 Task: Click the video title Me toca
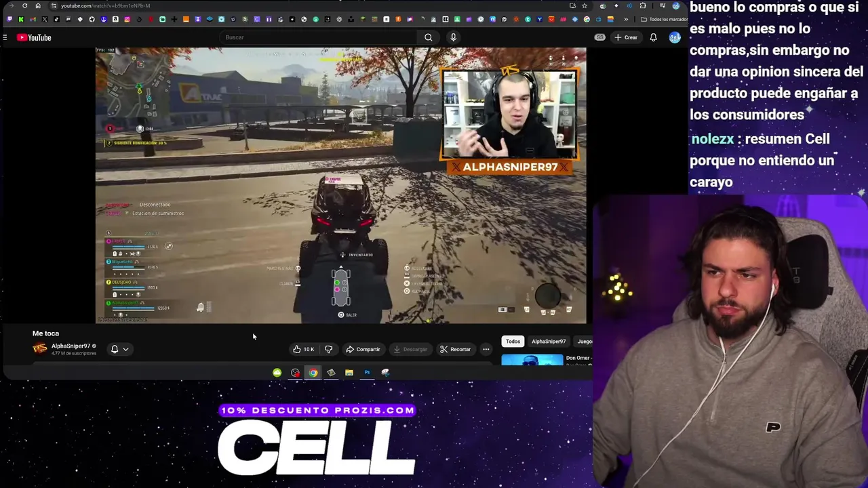45,333
